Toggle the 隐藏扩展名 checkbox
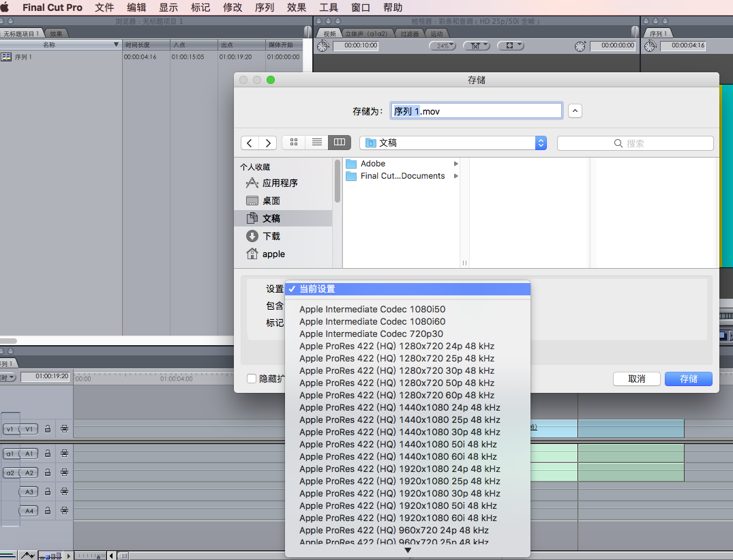This screenshot has width=733, height=560. (x=252, y=379)
